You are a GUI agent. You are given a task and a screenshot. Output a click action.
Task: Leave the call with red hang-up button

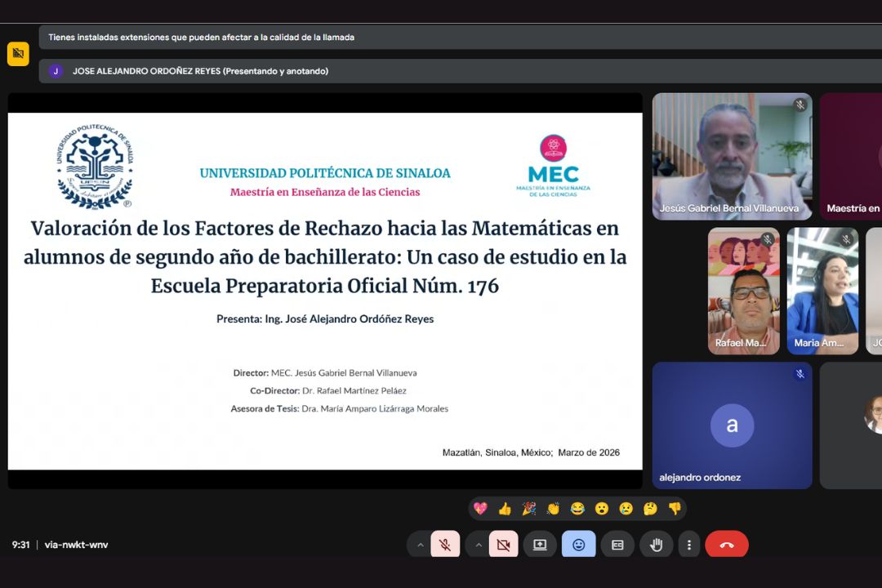pyautogui.click(x=726, y=545)
